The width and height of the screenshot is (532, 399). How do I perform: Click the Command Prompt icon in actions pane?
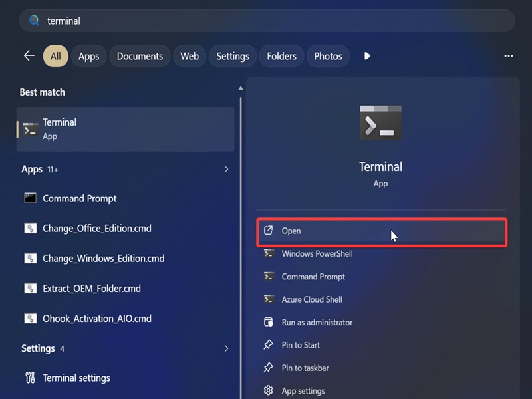[x=269, y=276]
